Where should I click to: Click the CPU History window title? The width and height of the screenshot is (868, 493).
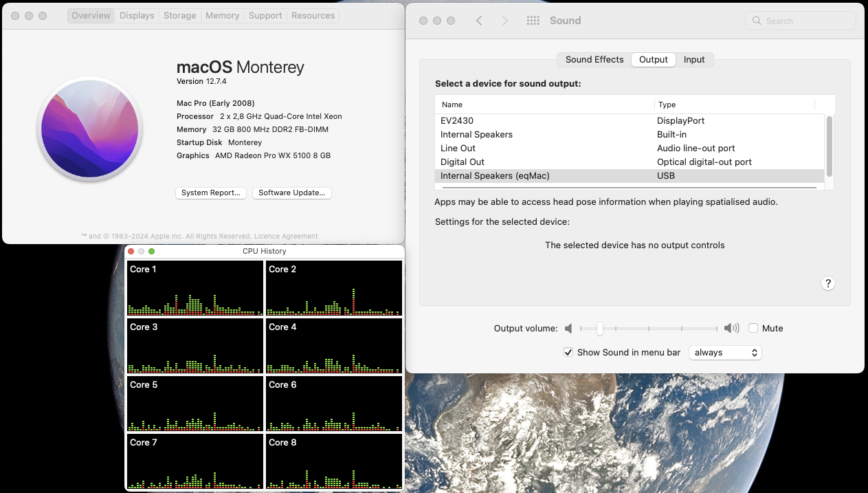(x=265, y=252)
